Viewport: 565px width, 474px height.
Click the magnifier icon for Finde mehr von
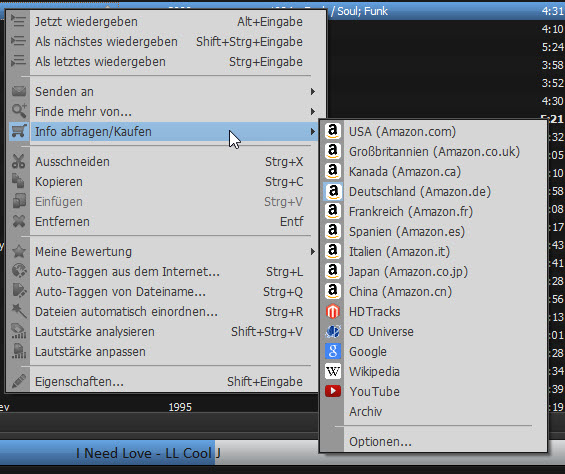click(x=19, y=111)
